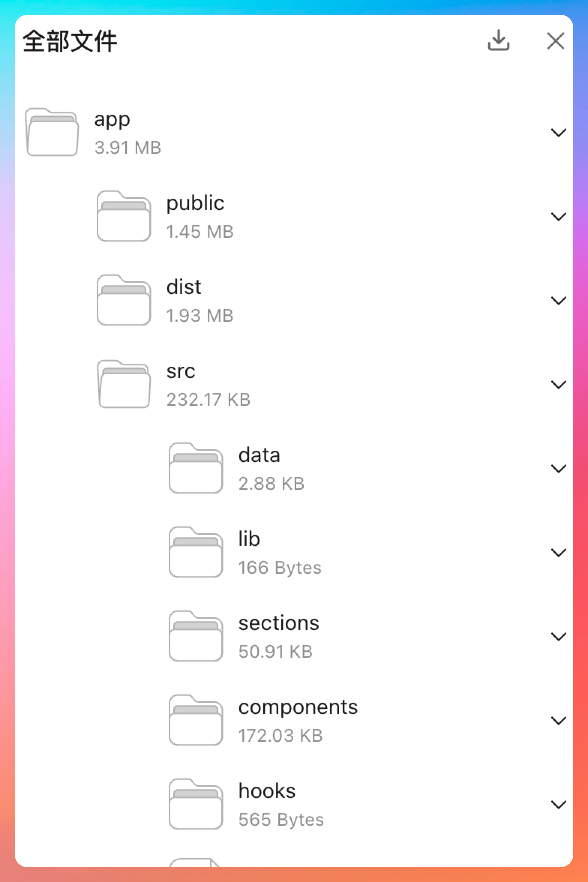588x882 pixels.
Task: Click the download all files icon
Action: [498, 40]
